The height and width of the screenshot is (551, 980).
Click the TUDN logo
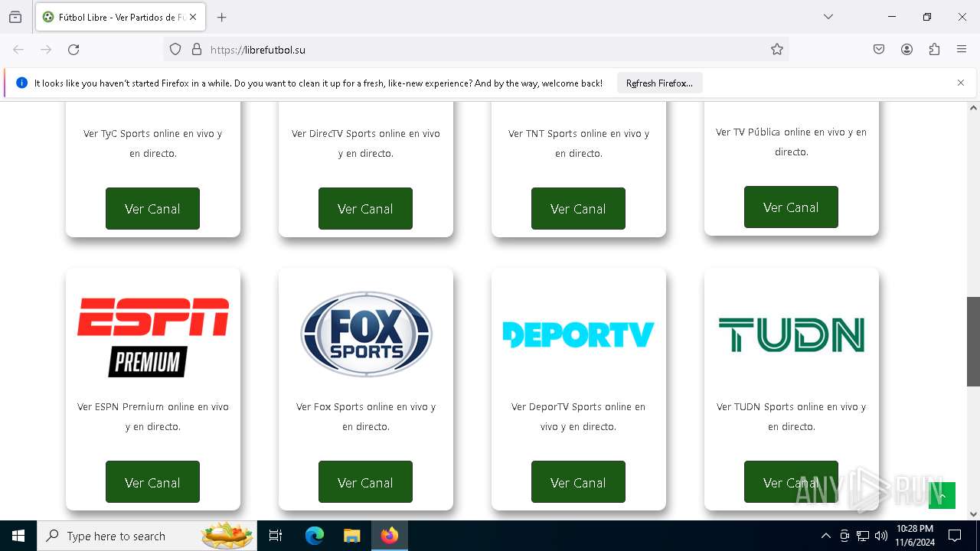[x=792, y=334]
